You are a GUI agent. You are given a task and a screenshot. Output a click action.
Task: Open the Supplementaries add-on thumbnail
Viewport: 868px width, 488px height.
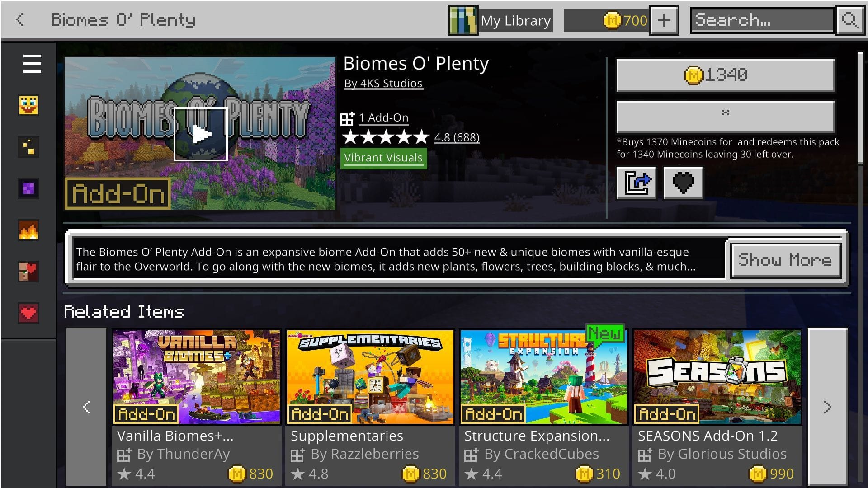tap(370, 377)
